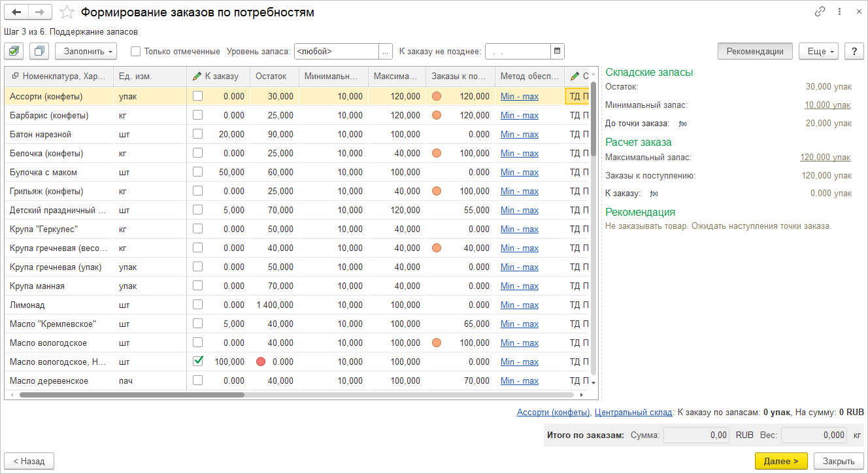This screenshot has width=868, height=474.
Task: Uncheck the Масло вологодское, Н... order box
Action: pyautogui.click(x=198, y=361)
